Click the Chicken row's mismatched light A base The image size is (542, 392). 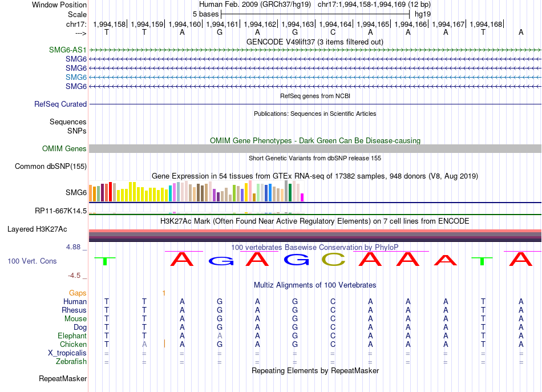pos(144,344)
